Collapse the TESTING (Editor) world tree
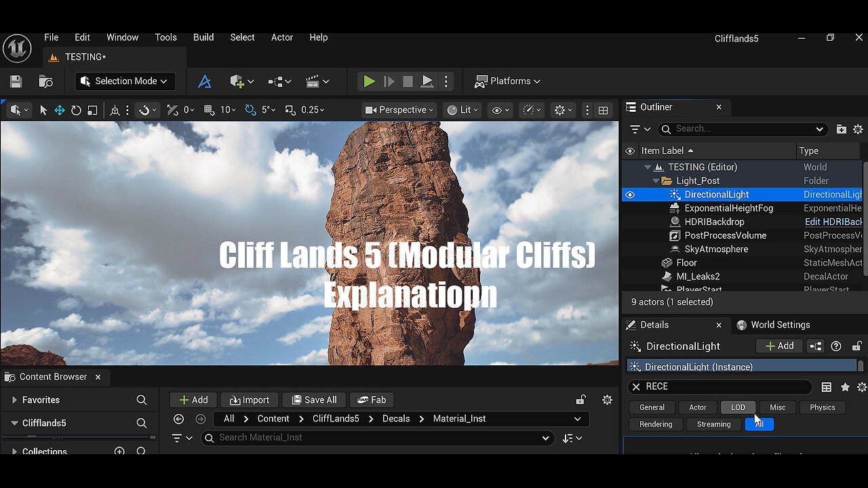This screenshot has height=488, width=868. [648, 167]
